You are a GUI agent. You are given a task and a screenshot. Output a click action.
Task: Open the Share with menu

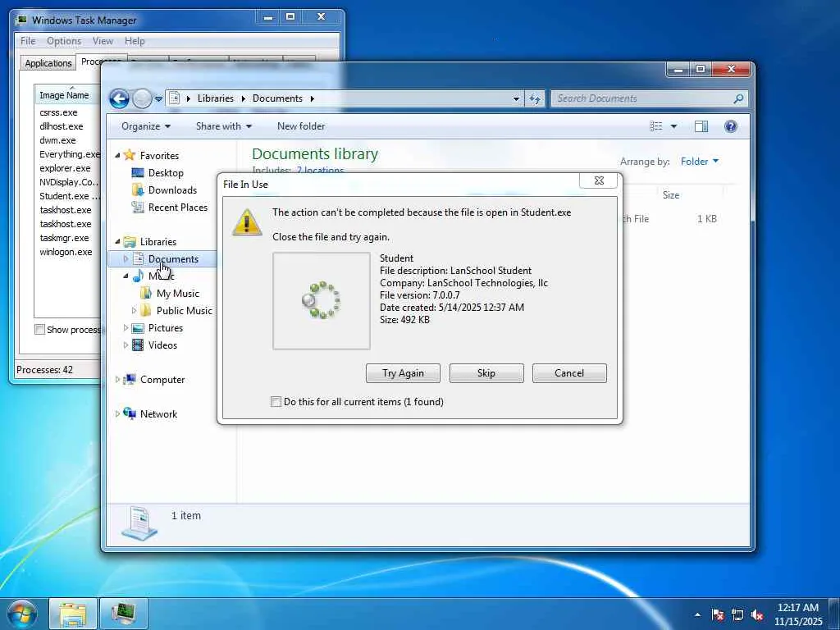[x=223, y=126]
